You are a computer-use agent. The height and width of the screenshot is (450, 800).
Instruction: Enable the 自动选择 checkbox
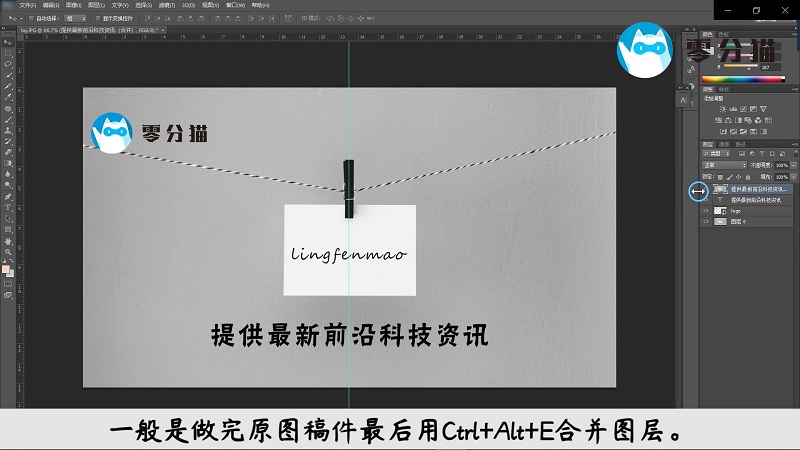click(x=32, y=18)
